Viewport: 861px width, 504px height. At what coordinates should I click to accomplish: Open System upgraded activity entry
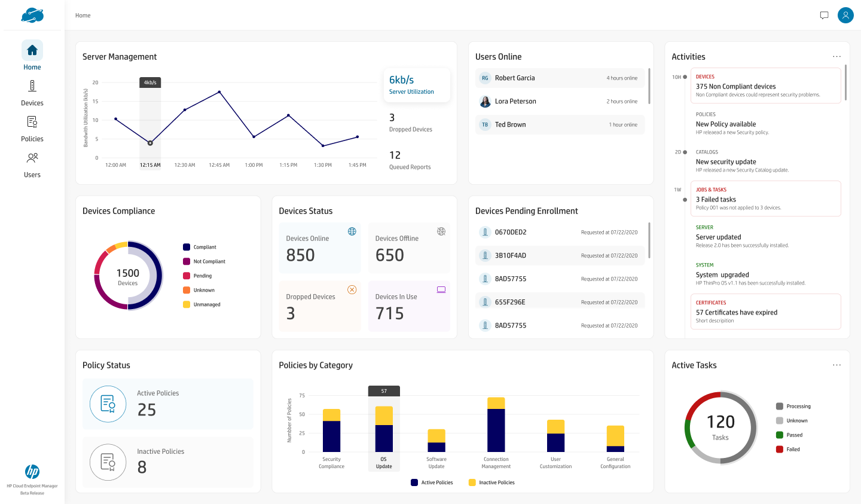766,274
